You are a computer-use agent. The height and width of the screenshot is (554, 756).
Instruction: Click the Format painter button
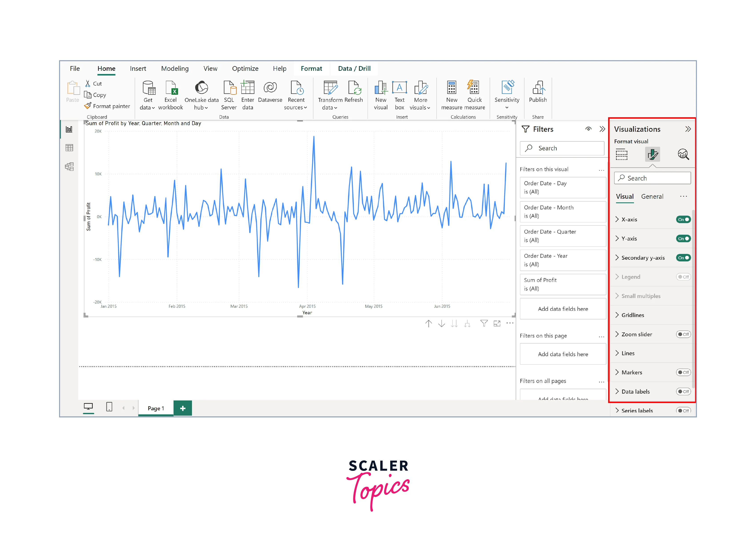(x=107, y=106)
